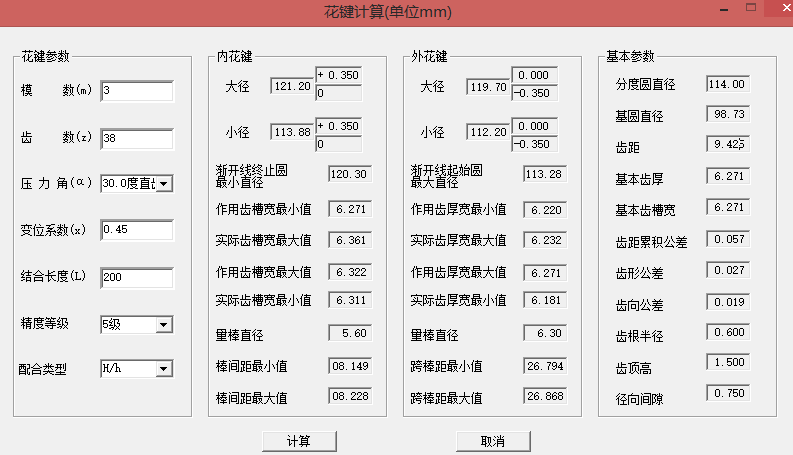Focus the 结合长度(L) input field
This screenshot has width=793, height=455.
coord(137,278)
